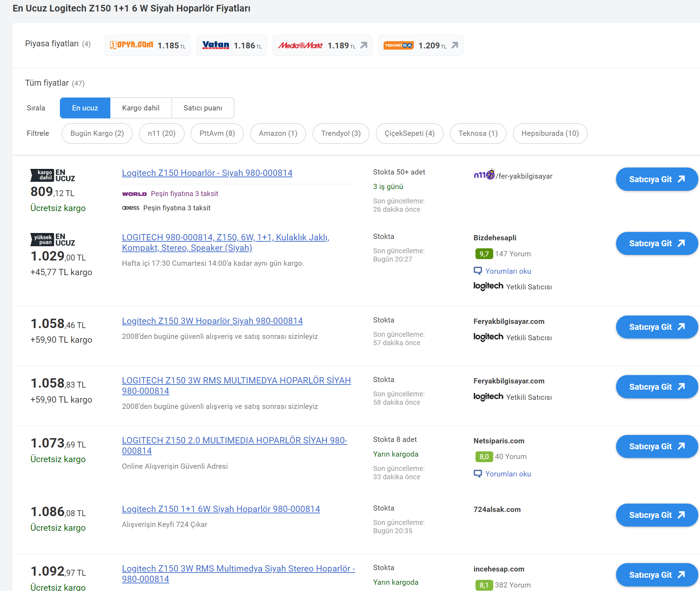
Task: Sort by Kargo dahil tab
Action: (x=141, y=108)
